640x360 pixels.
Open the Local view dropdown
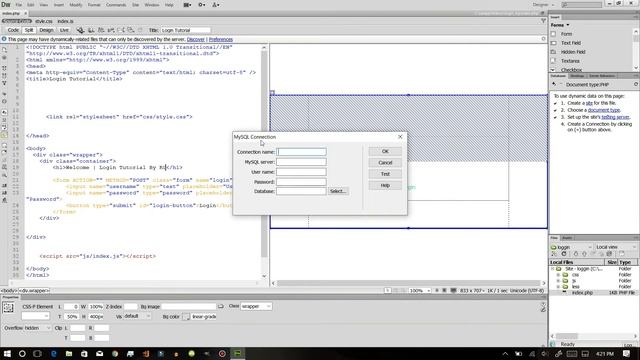616,247
